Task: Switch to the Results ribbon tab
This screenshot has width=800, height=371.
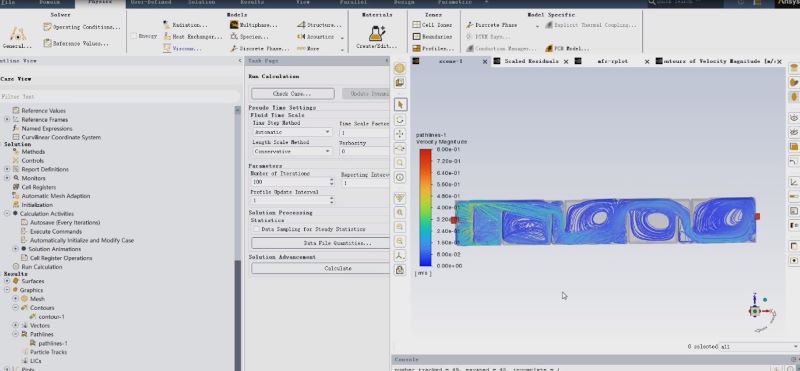Action: pyautogui.click(x=252, y=3)
